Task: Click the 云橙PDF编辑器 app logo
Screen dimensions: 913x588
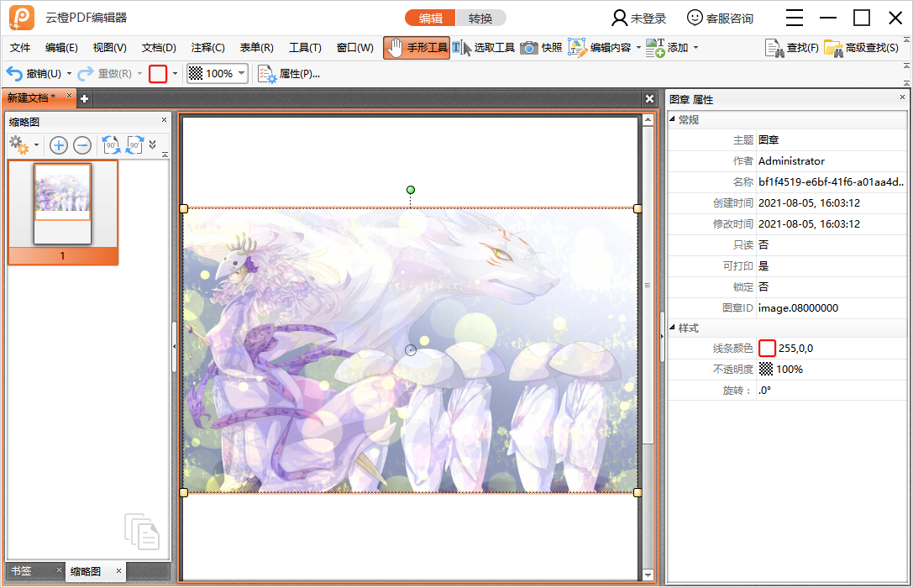Action: pos(22,18)
